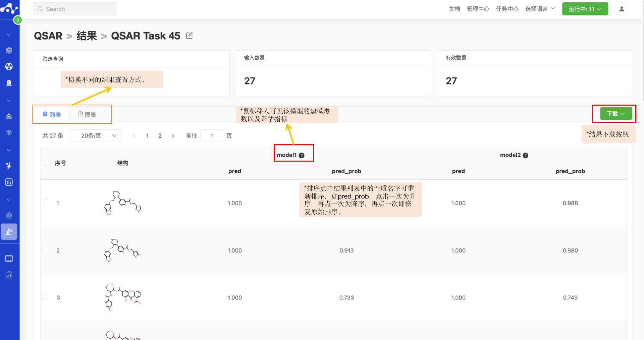Check the checkbox for row 1
The height and width of the screenshot is (340, 644).
[x=46, y=203]
